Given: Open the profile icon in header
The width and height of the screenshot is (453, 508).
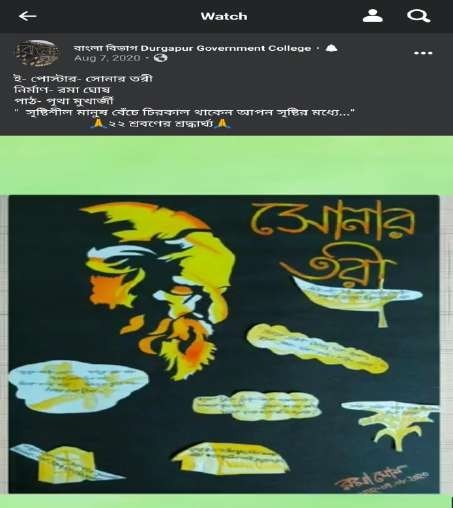Looking at the screenshot, I should click(x=373, y=16).
